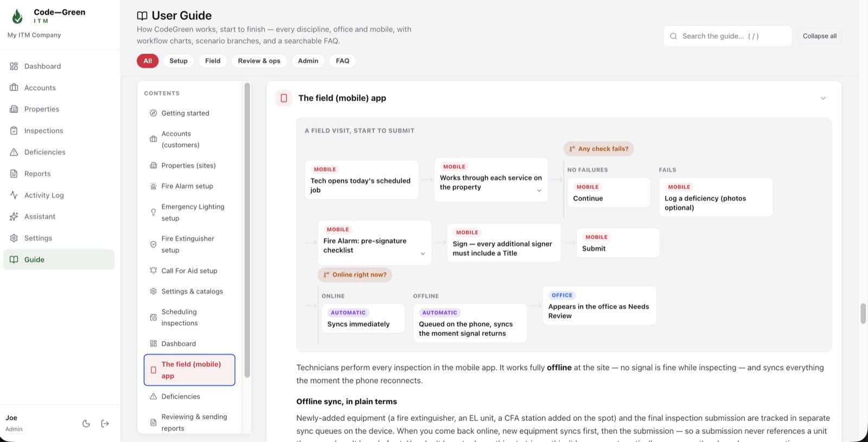The height and width of the screenshot is (442, 868).
Task: Click the Deficiencies warning triangle icon in sidebar
Action: pos(14,152)
